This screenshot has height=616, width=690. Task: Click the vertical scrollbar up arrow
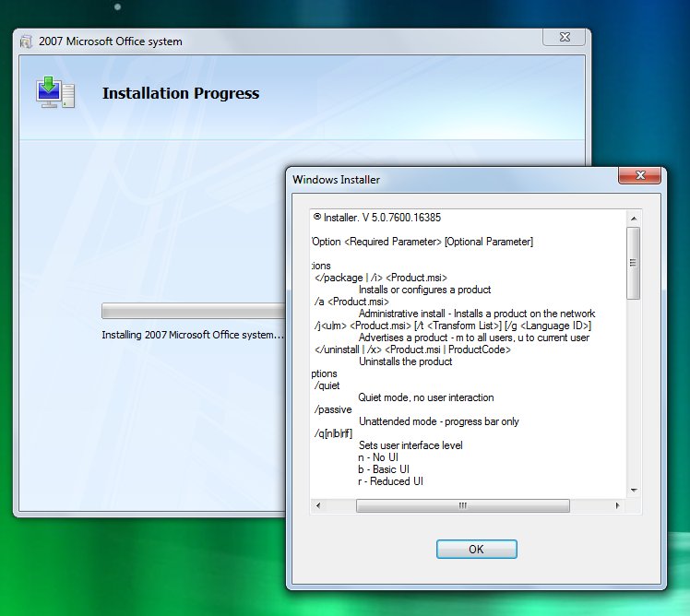click(633, 218)
